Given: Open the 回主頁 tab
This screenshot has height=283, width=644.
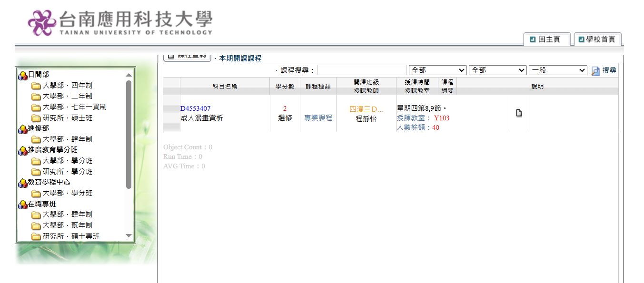Looking at the screenshot, I should point(548,39).
